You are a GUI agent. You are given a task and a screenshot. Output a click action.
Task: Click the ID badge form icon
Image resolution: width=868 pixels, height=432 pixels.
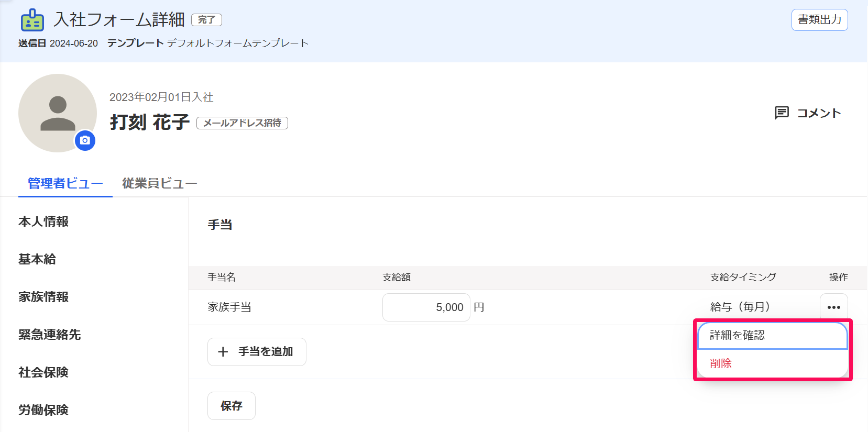(32, 20)
